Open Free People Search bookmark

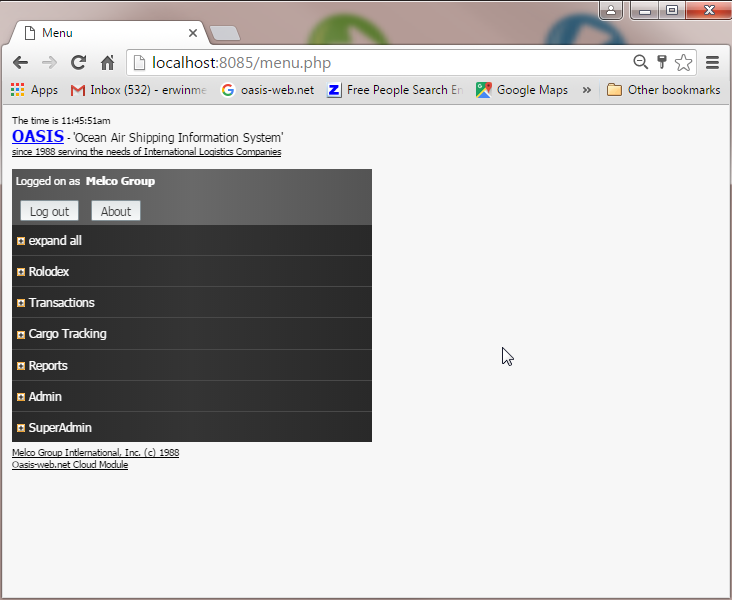coord(395,90)
